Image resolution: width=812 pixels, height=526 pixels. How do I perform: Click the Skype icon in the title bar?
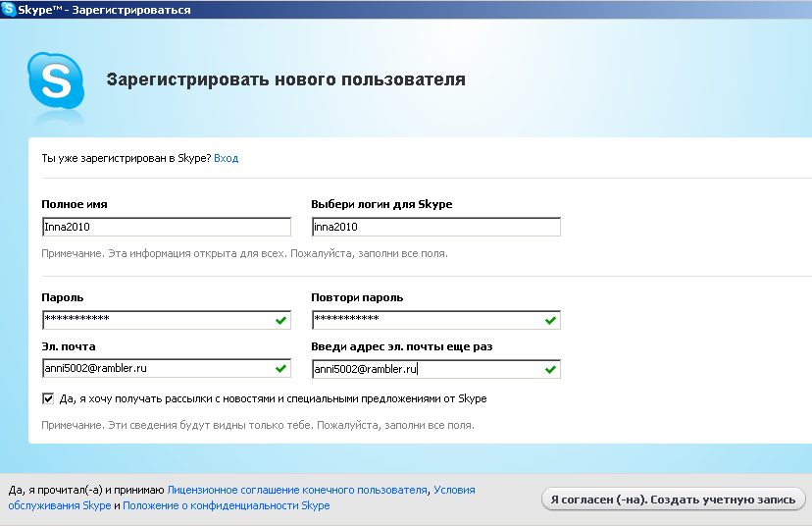point(9,9)
